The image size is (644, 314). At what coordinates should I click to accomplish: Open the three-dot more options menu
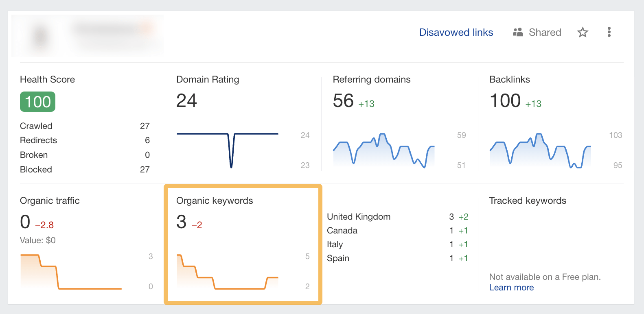coord(609,32)
